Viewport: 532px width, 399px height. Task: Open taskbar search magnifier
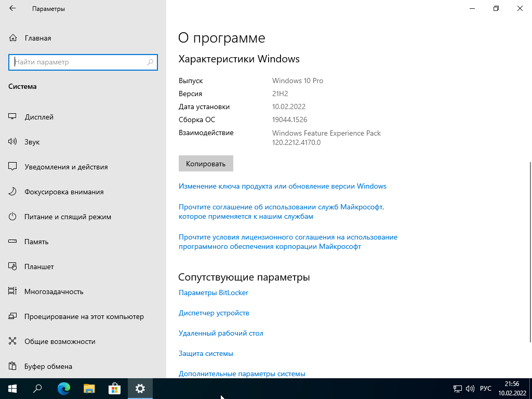pos(37,389)
